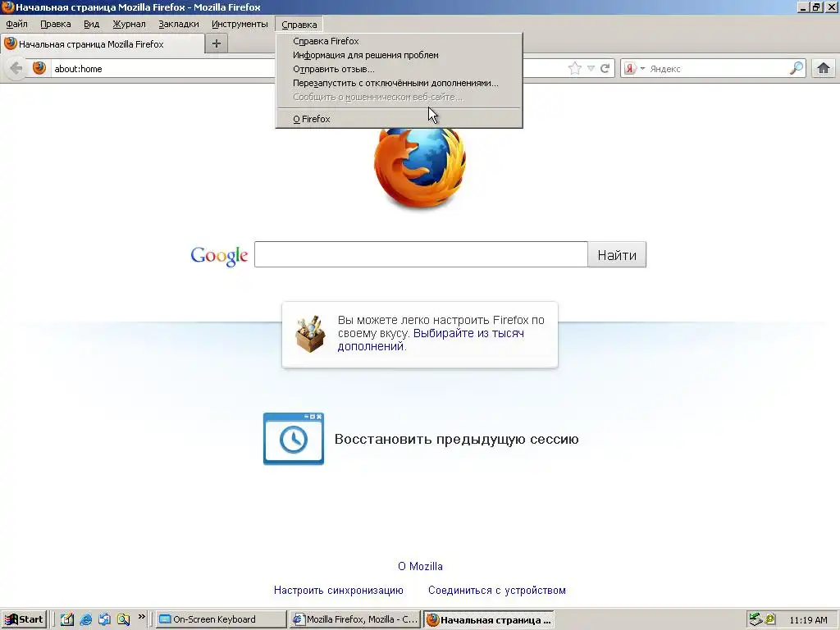The image size is (840, 630).
Task: Click the fourth quick launch magnifier icon
Action: [x=123, y=619]
